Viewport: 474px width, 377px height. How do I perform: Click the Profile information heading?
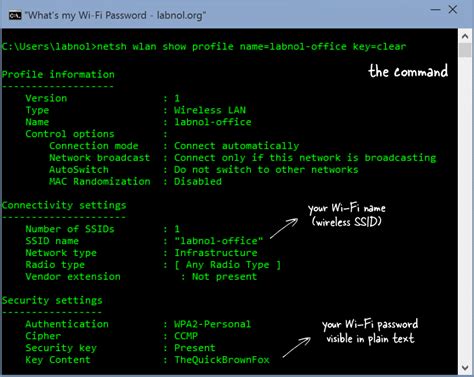coord(58,74)
